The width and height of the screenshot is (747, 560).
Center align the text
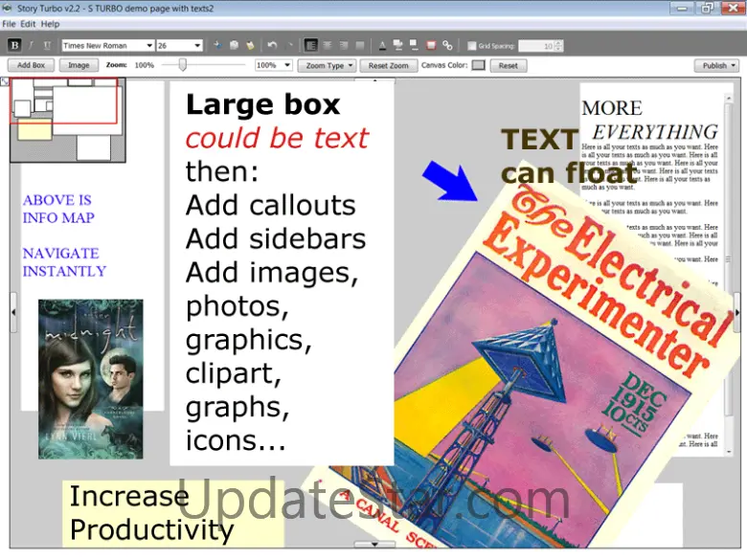pyautogui.click(x=328, y=45)
